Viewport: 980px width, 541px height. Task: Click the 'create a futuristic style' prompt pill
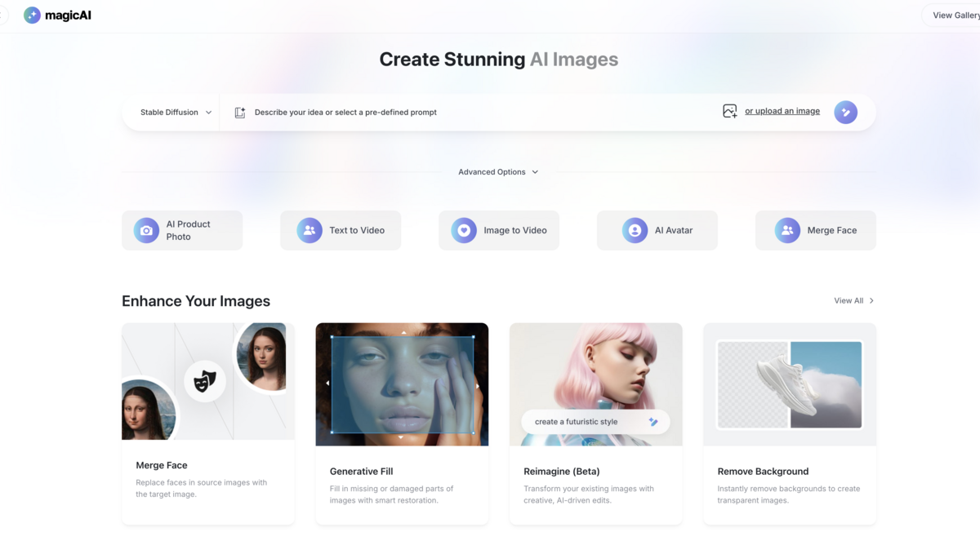[596, 422]
